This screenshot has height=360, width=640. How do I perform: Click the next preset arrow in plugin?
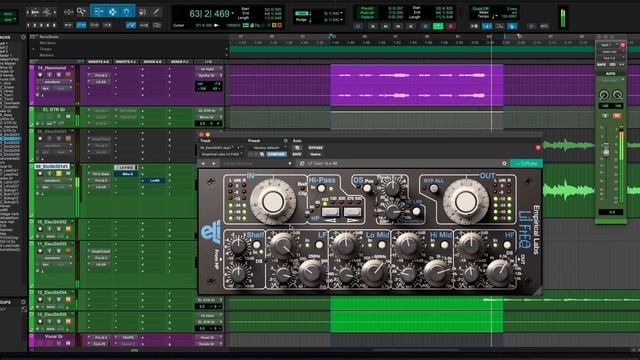pos(213,163)
